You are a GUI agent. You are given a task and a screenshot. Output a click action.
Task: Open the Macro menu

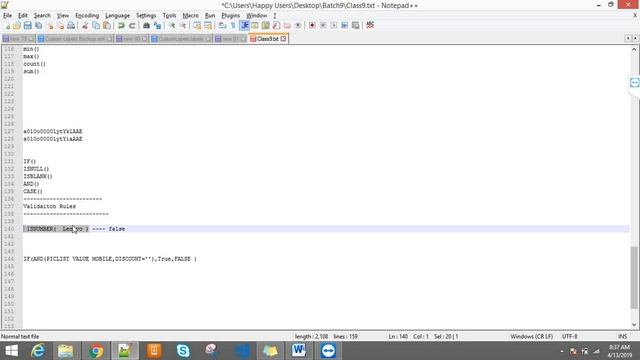click(191, 16)
